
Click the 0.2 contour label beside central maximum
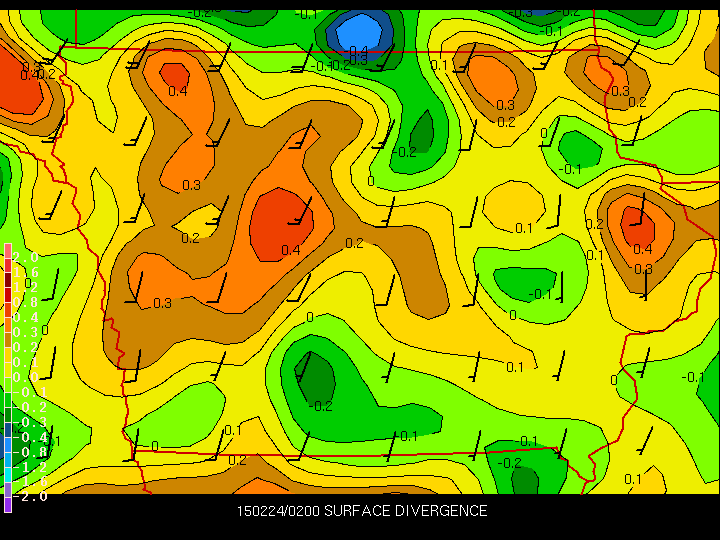point(354,243)
